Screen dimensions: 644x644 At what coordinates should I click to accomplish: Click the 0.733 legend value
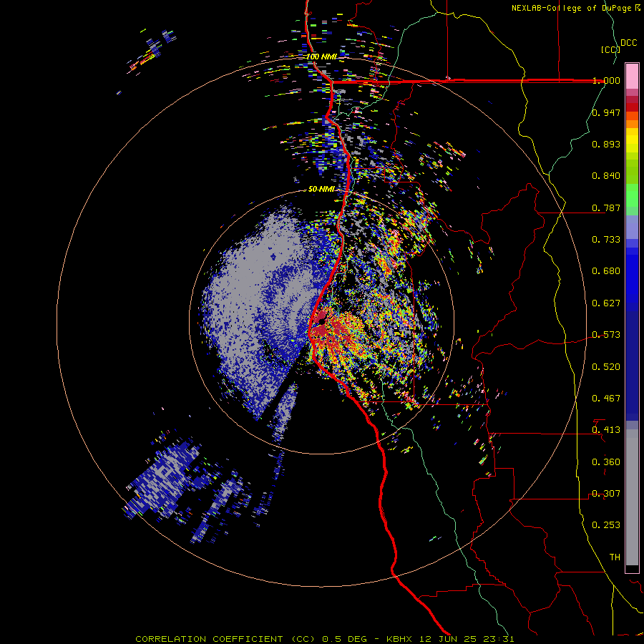click(x=606, y=240)
